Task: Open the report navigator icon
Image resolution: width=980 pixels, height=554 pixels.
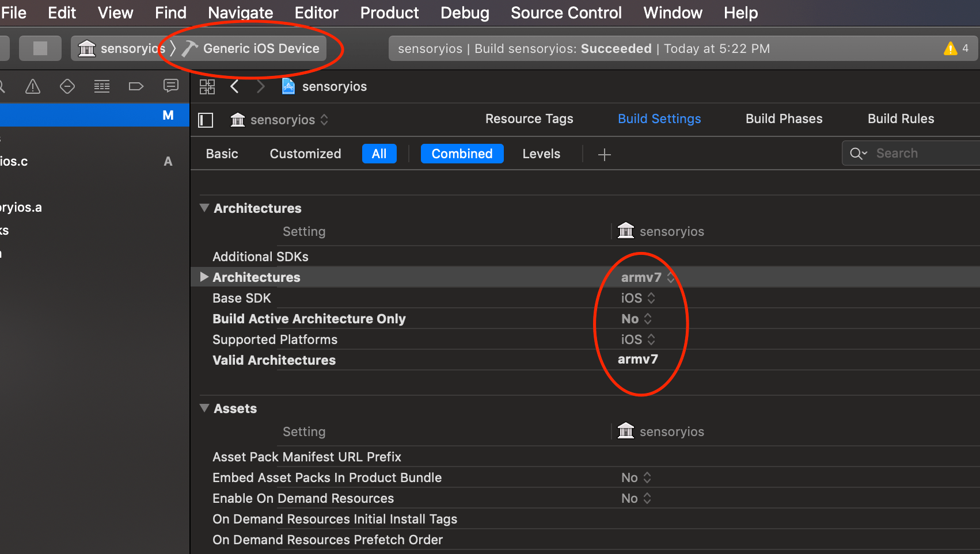Action: pos(171,86)
